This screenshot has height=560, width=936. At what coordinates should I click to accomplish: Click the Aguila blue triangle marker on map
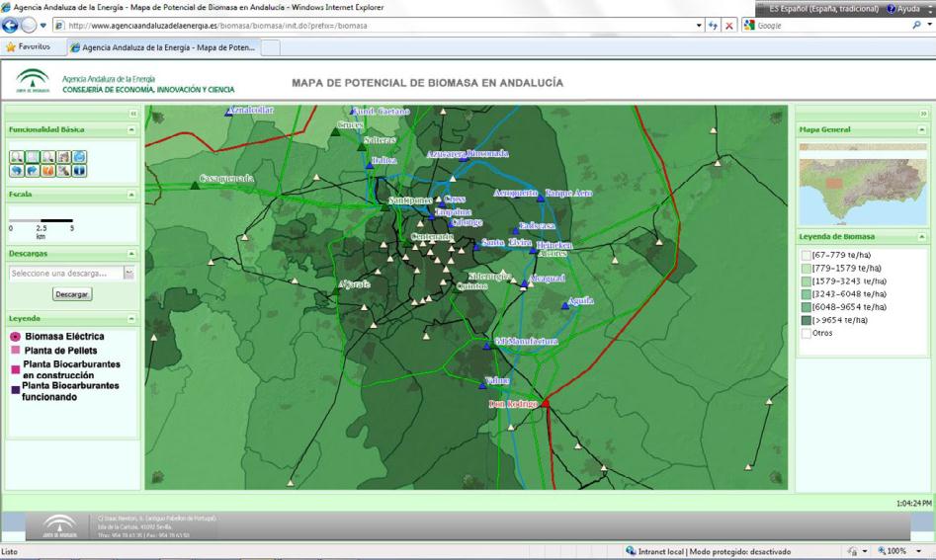click(564, 306)
